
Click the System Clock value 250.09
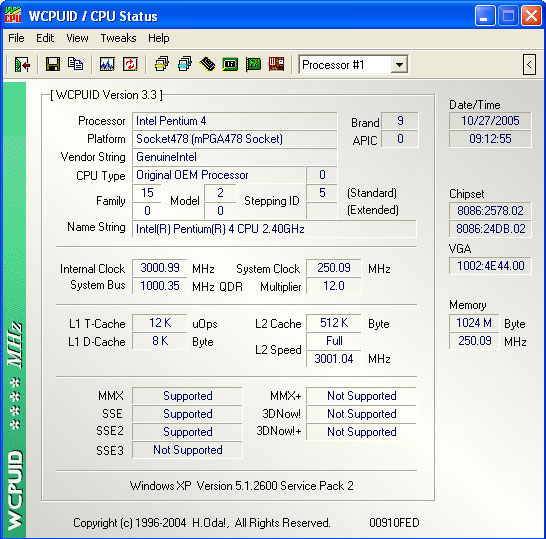[334, 268]
